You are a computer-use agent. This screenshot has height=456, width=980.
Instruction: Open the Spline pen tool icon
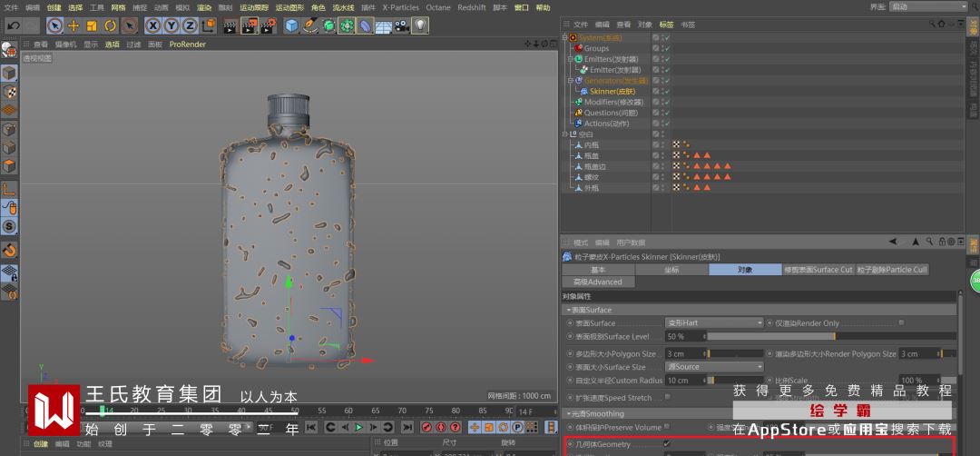(310, 25)
